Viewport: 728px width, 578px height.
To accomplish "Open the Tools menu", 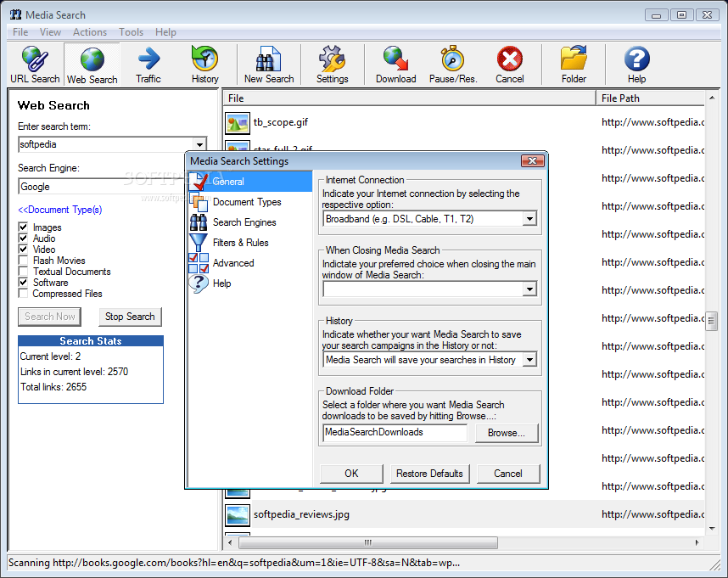I will point(131,32).
